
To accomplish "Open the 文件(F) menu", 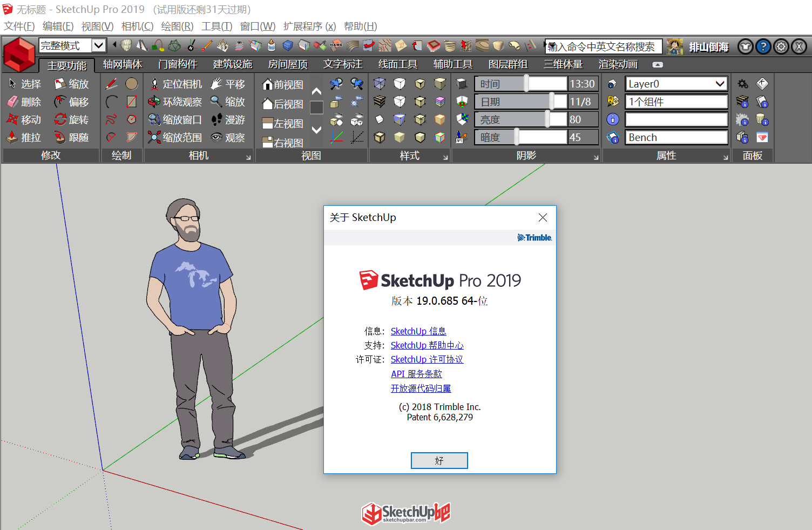I will pyautogui.click(x=19, y=26).
